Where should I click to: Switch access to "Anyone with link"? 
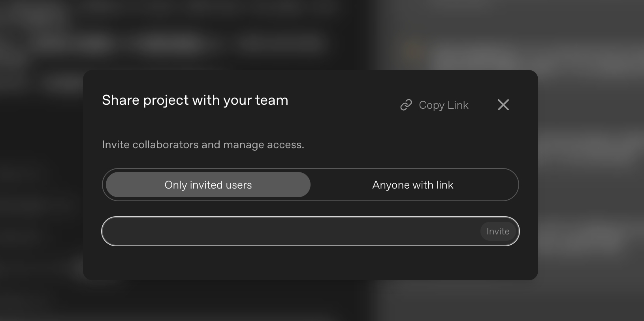click(x=412, y=185)
